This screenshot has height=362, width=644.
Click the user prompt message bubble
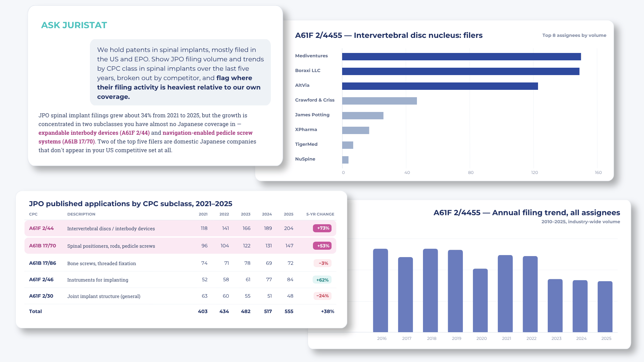pyautogui.click(x=180, y=72)
